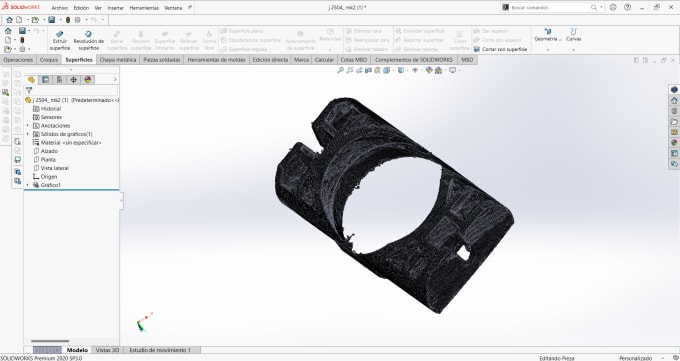Click the Save disk icon in the quick-access bar
The height and width of the screenshot is (361, 680).
[52, 20]
